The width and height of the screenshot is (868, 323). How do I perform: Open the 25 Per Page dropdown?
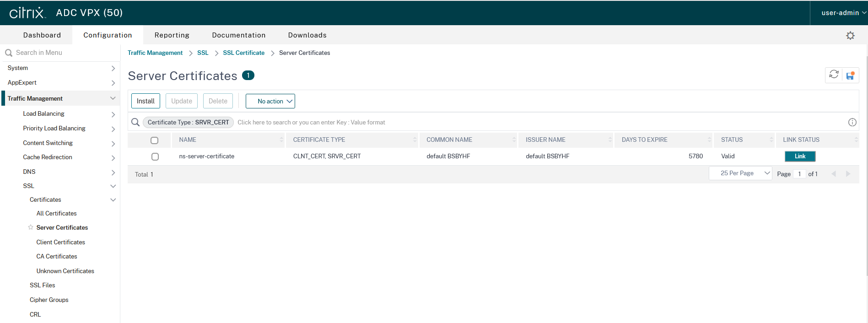click(x=740, y=173)
